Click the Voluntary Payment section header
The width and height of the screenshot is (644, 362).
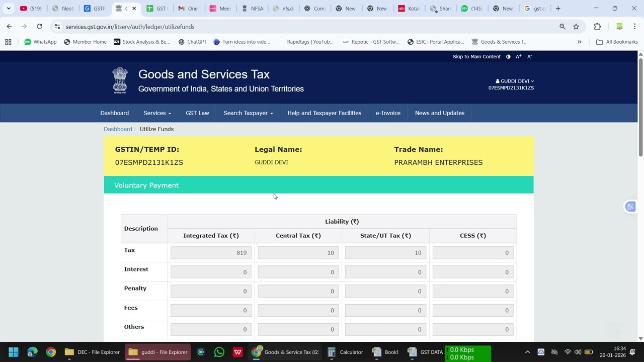click(318, 185)
